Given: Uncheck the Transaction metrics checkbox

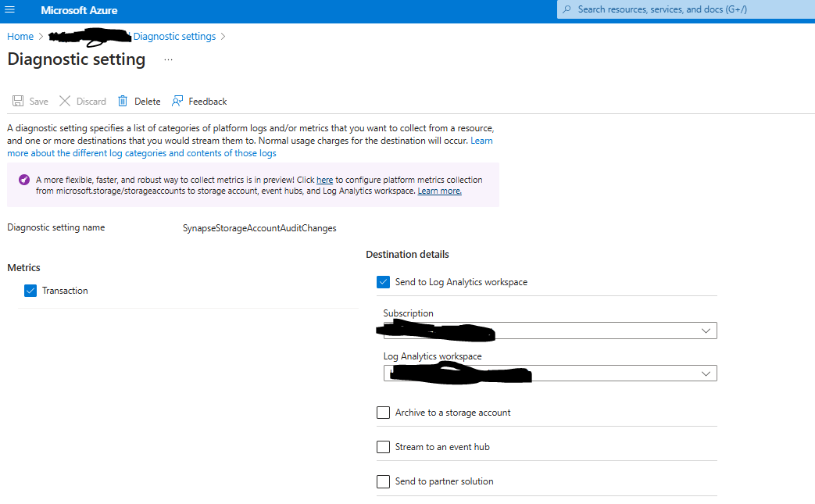Looking at the screenshot, I should (x=30, y=291).
